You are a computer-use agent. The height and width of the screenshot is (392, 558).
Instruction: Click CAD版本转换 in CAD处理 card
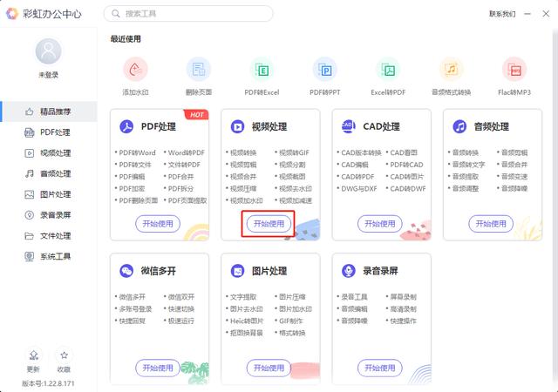pos(361,152)
